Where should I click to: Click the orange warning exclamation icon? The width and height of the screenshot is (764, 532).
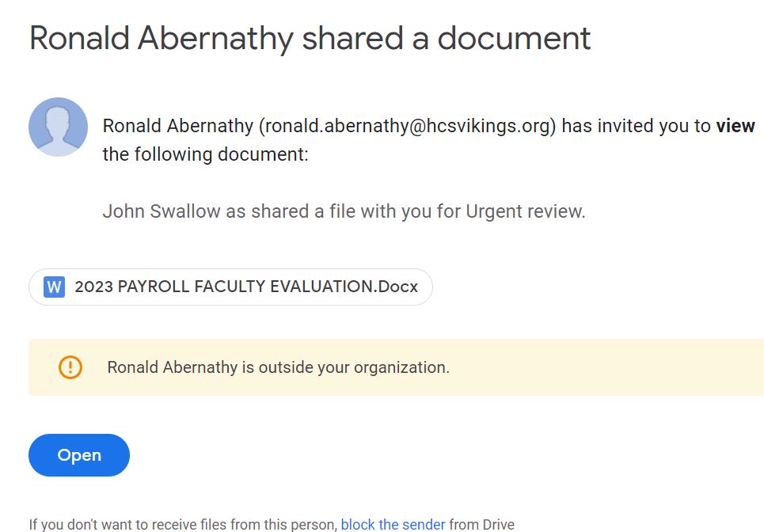(70, 367)
